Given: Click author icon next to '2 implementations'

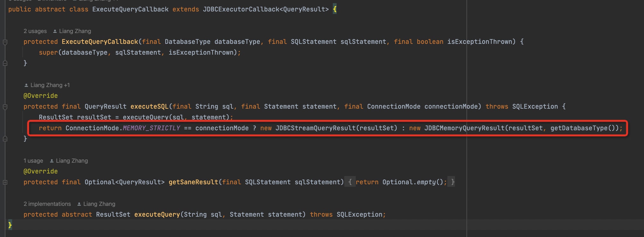Looking at the screenshot, I should 79,204.
